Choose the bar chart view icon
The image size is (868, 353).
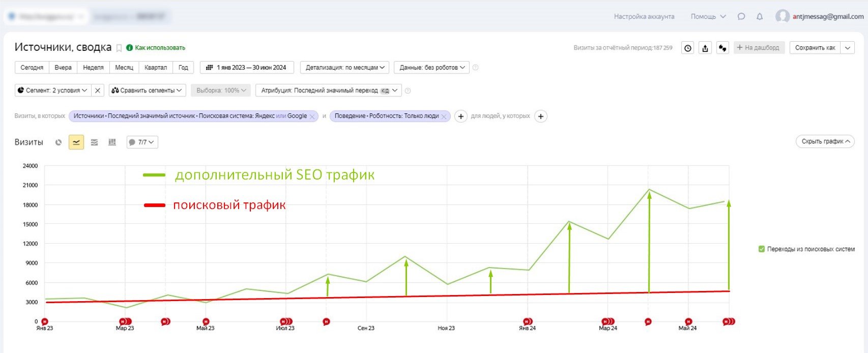coord(112,142)
